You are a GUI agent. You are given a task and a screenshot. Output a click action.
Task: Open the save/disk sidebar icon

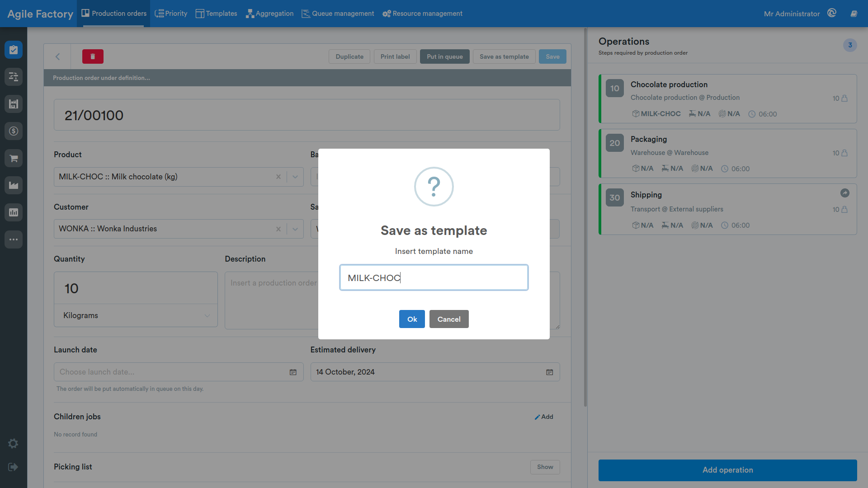click(14, 104)
